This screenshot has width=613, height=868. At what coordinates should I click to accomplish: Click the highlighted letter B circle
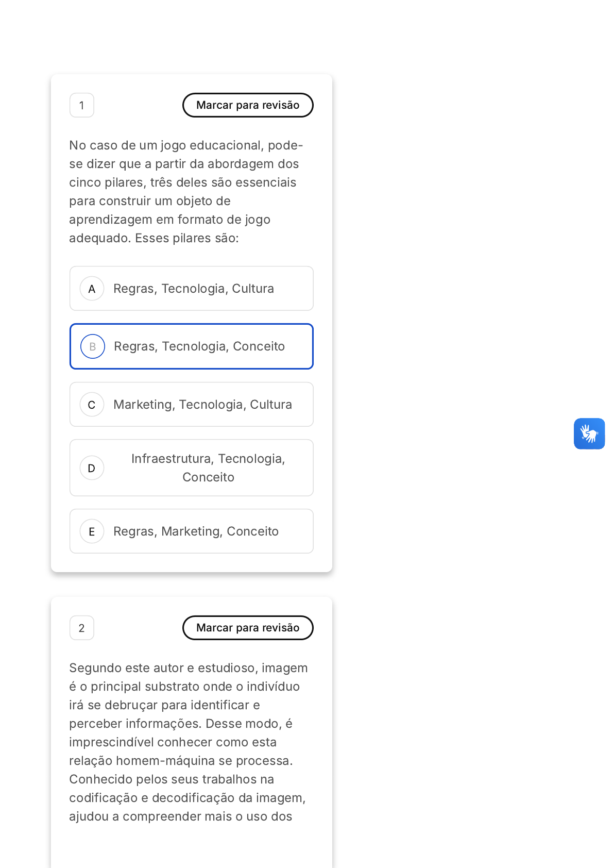pyautogui.click(x=93, y=346)
